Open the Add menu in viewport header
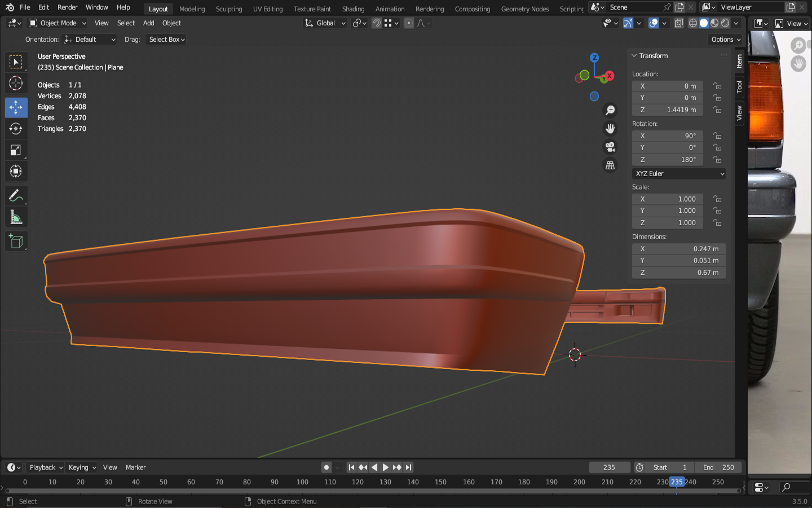The width and height of the screenshot is (812, 508). [x=148, y=23]
